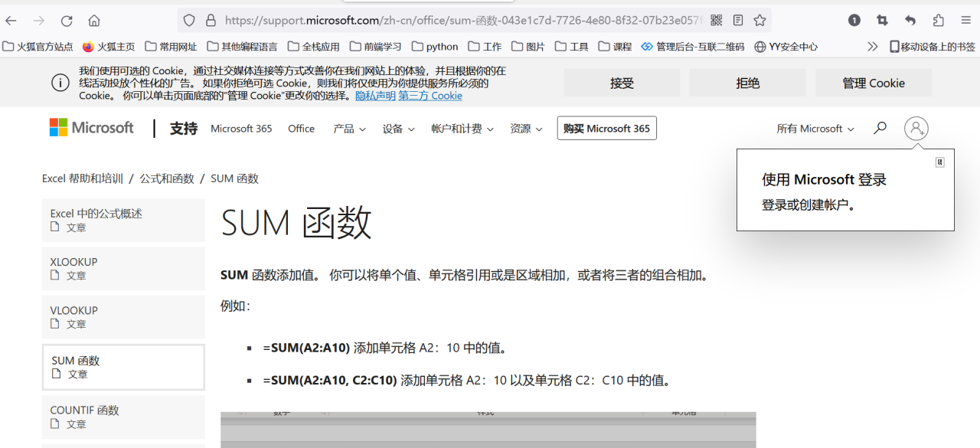The height and width of the screenshot is (448, 980).
Task: Open the browser home page
Action: (x=94, y=21)
